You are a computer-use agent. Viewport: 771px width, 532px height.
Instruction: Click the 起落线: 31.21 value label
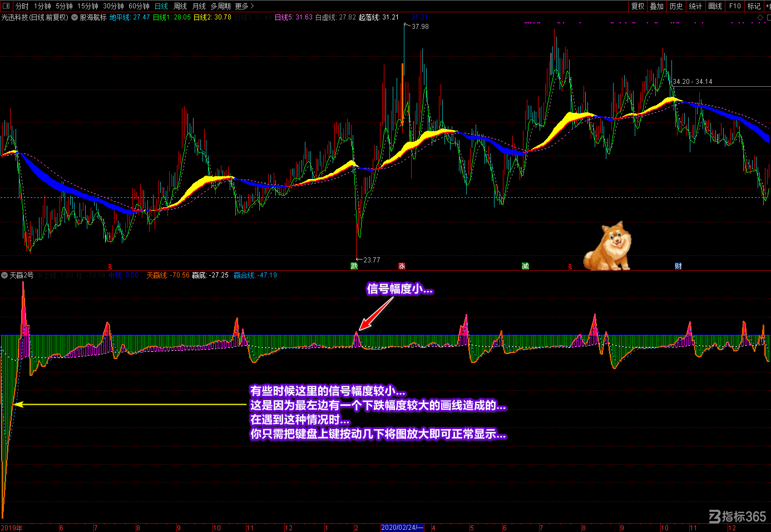(x=379, y=17)
